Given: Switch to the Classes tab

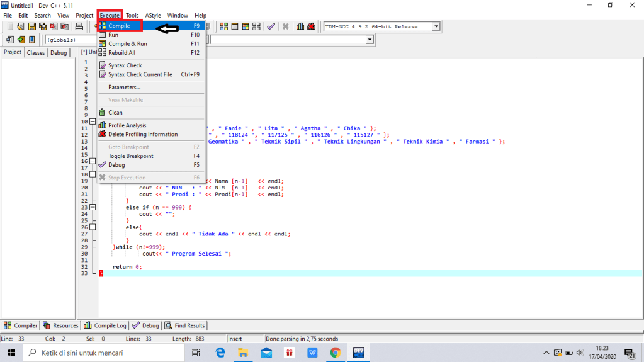Looking at the screenshot, I should click(x=36, y=53).
